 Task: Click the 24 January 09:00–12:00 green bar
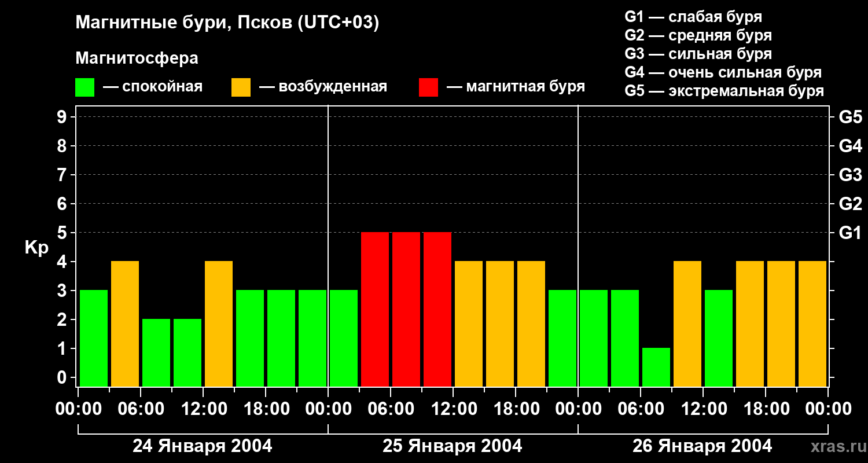point(187,352)
